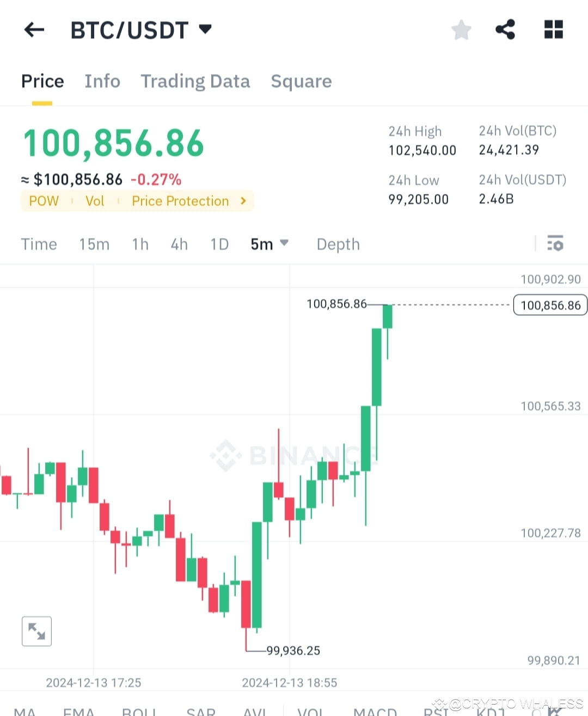The width and height of the screenshot is (588, 716).
Task: Open the grid layout icon top right
Action: pyautogui.click(x=553, y=30)
